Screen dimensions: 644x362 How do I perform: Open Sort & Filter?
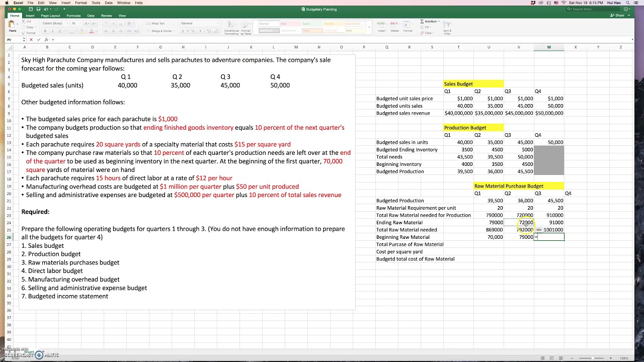coord(447,28)
